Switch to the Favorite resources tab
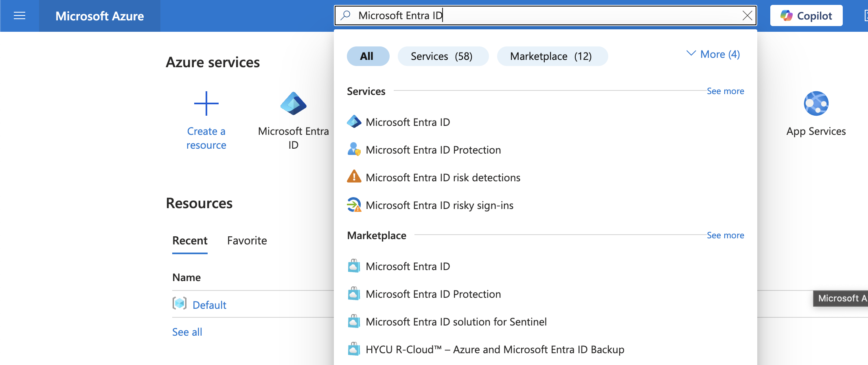Image resolution: width=868 pixels, height=365 pixels. (x=247, y=241)
